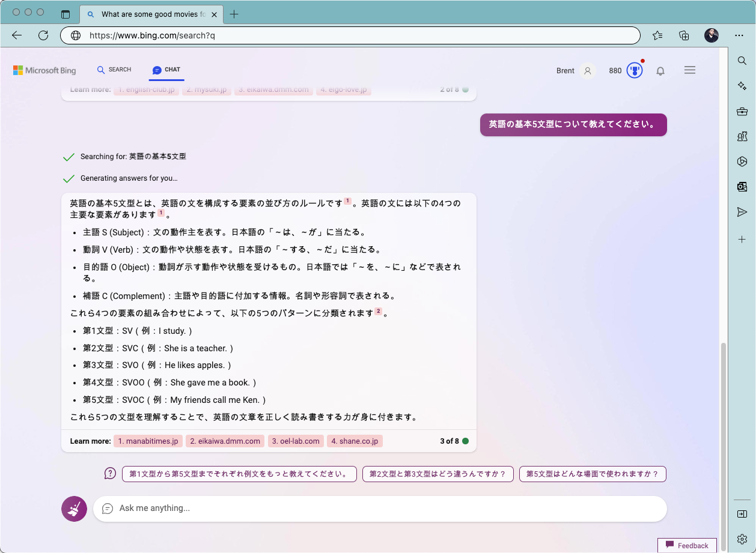This screenshot has height=553, width=756.
Task: Reload the current page
Action: coord(43,35)
